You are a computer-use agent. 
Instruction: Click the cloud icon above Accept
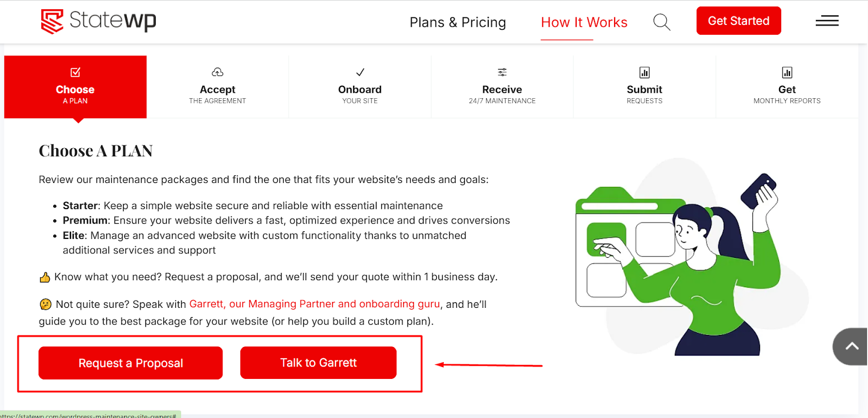pos(218,72)
